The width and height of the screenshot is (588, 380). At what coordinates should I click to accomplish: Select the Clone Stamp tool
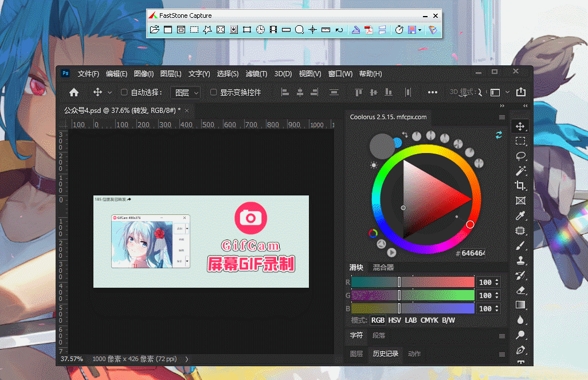click(x=520, y=260)
